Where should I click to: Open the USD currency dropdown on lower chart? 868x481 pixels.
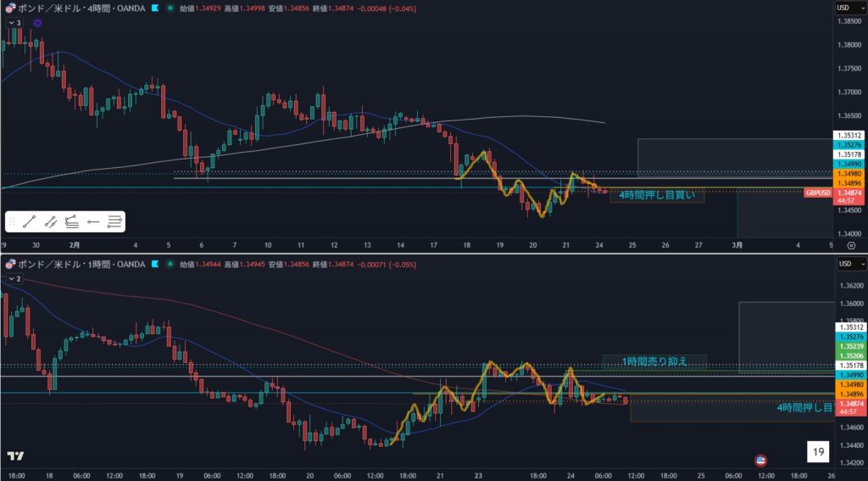[843, 264]
